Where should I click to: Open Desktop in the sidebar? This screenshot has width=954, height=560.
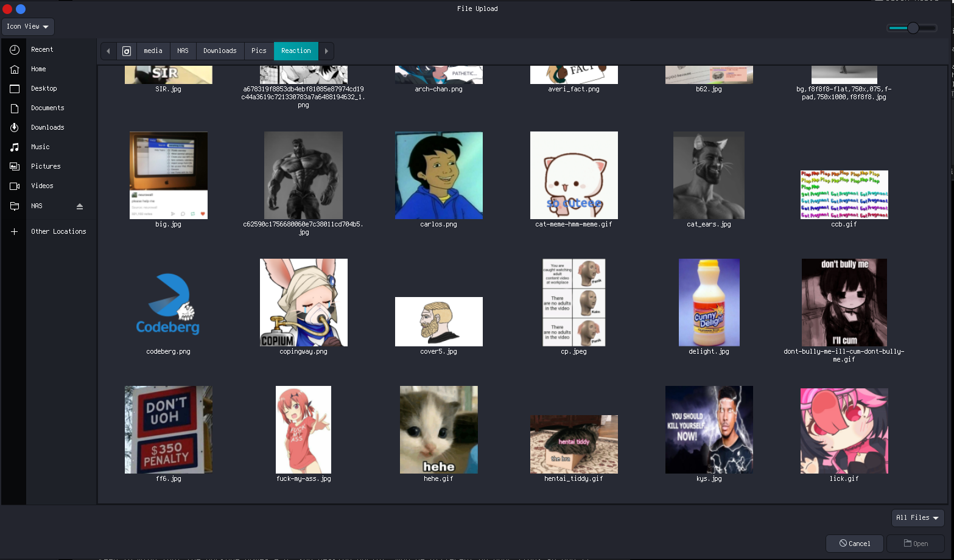click(x=44, y=89)
